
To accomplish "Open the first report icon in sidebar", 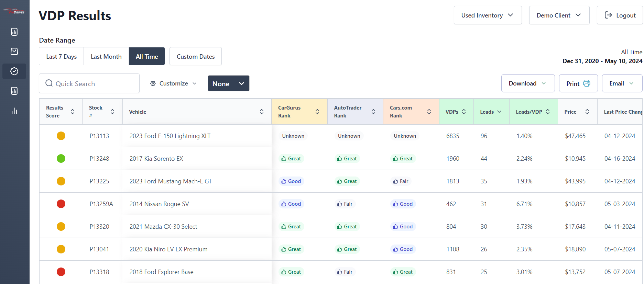I will 14,32.
